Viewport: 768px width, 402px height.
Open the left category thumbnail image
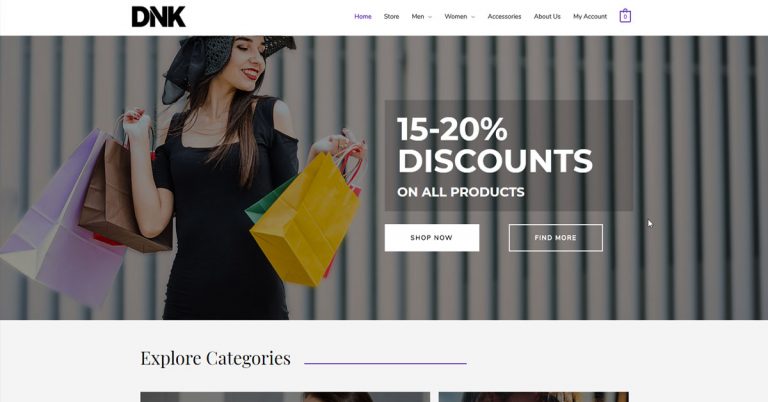tap(285, 397)
